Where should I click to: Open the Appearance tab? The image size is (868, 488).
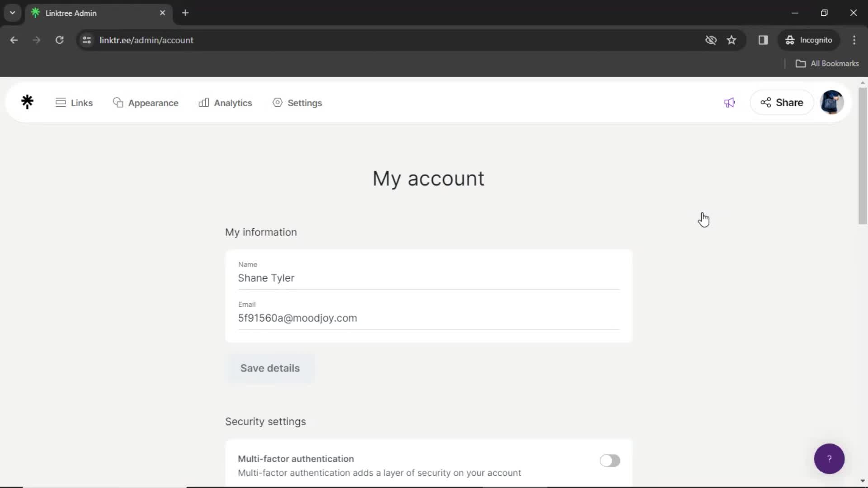(x=146, y=103)
